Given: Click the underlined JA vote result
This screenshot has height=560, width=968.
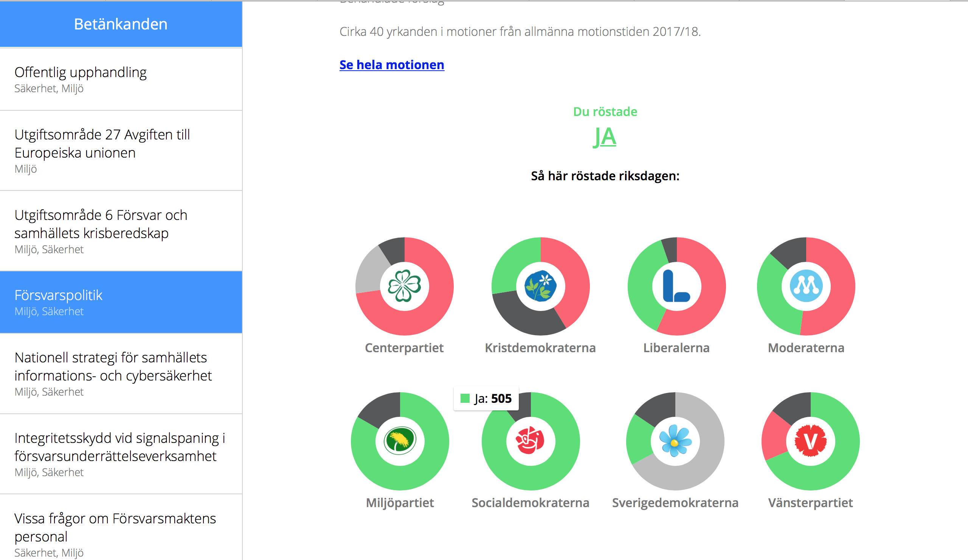Looking at the screenshot, I should coord(605,137).
